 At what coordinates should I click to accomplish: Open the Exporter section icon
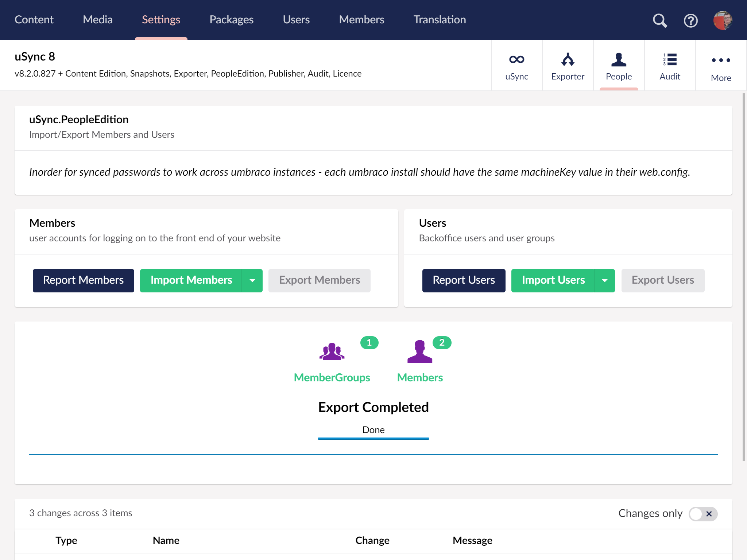(568, 59)
